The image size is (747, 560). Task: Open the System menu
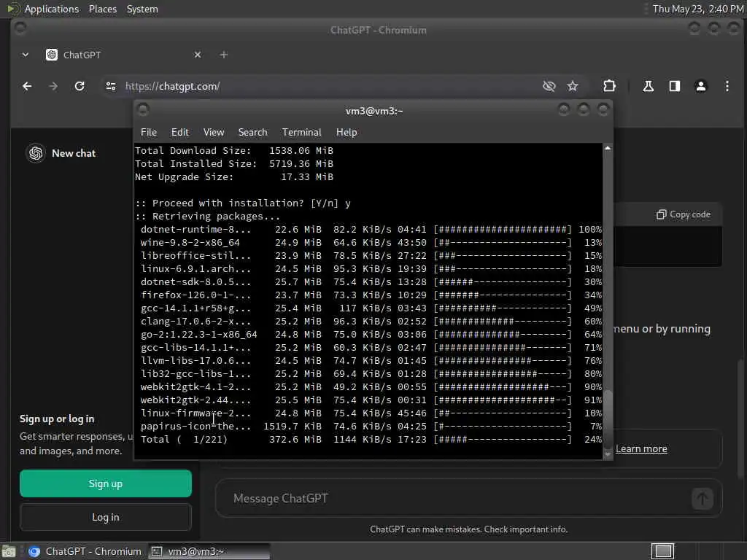click(x=142, y=9)
